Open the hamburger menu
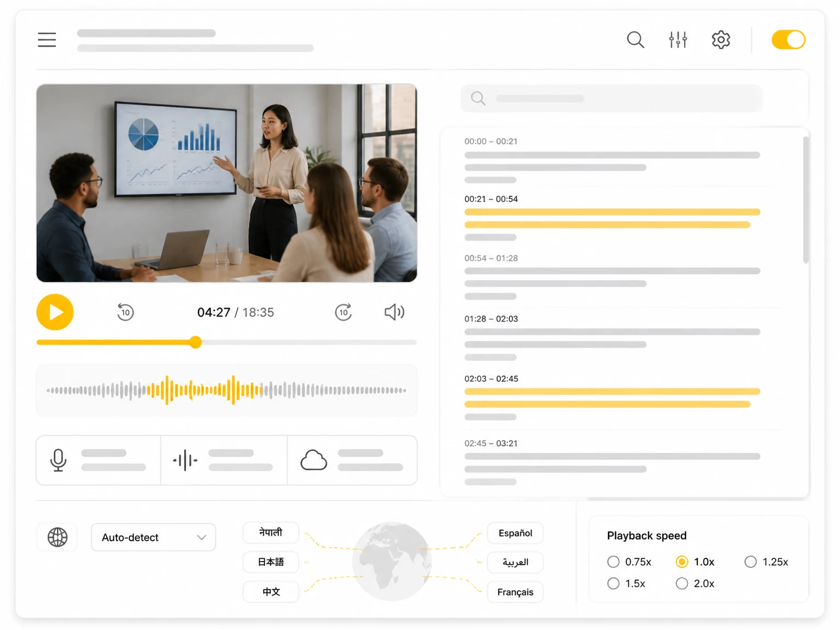The height and width of the screenshot is (630, 840). [x=47, y=40]
